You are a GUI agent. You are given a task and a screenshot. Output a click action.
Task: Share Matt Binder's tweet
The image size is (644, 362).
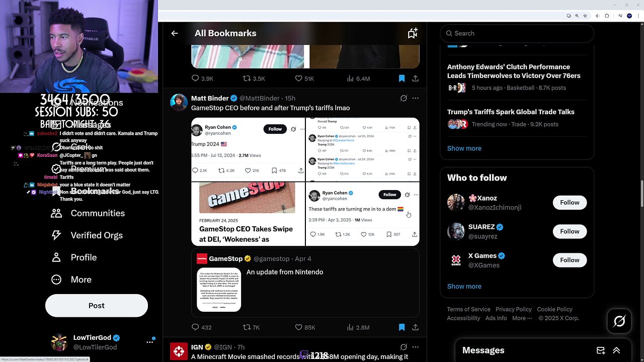pyautogui.click(x=415, y=327)
